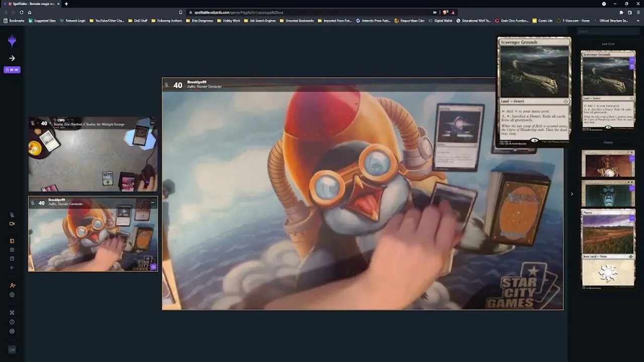Click the purple game timer button
This screenshot has height=362, width=644.
click(12, 70)
